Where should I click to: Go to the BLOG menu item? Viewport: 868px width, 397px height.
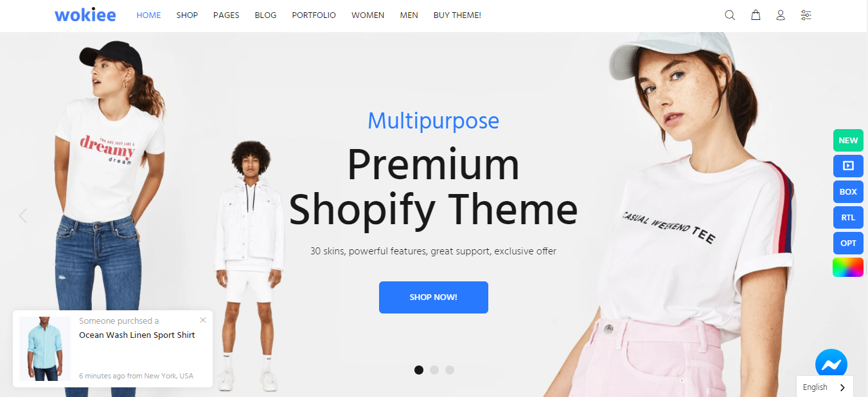pyautogui.click(x=265, y=15)
